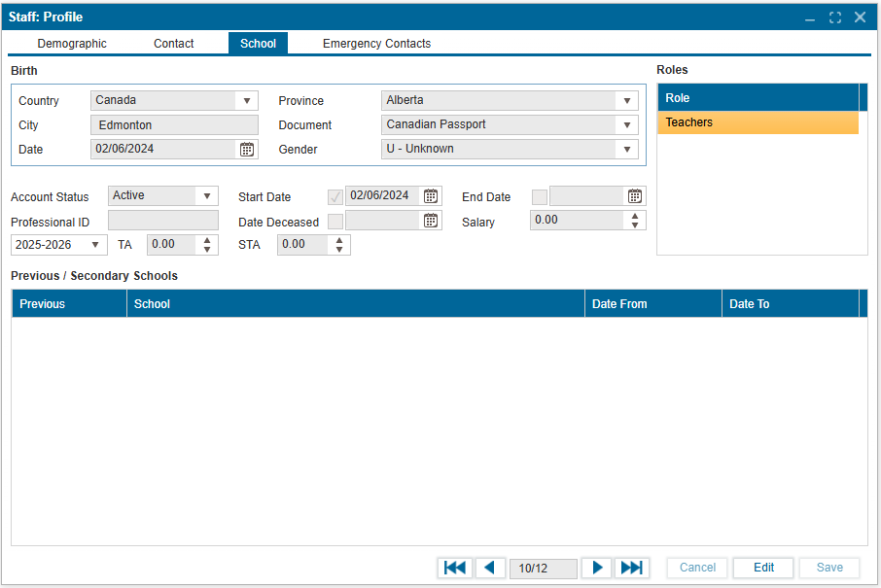
Task: Open the Date Deceased calendar picker
Action: click(x=431, y=221)
